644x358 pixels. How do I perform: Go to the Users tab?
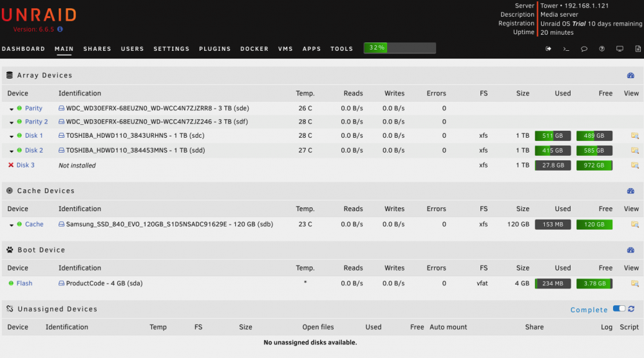click(x=132, y=49)
